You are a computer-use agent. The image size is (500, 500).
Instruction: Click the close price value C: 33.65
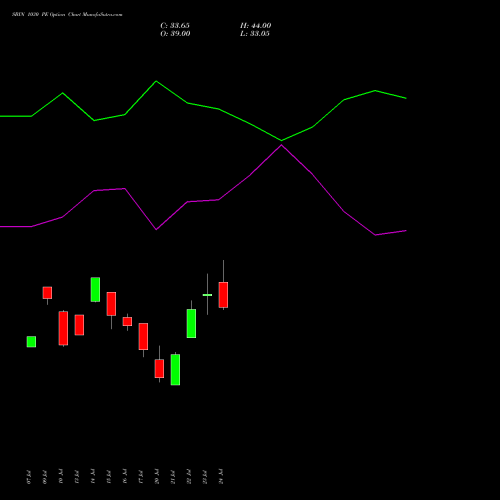(175, 26)
